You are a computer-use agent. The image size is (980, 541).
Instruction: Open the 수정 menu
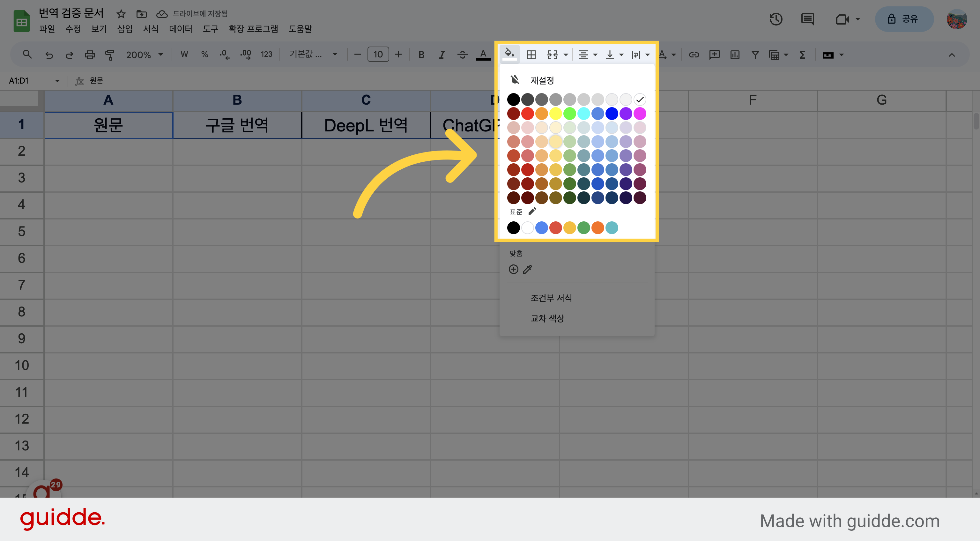point(73,29)
